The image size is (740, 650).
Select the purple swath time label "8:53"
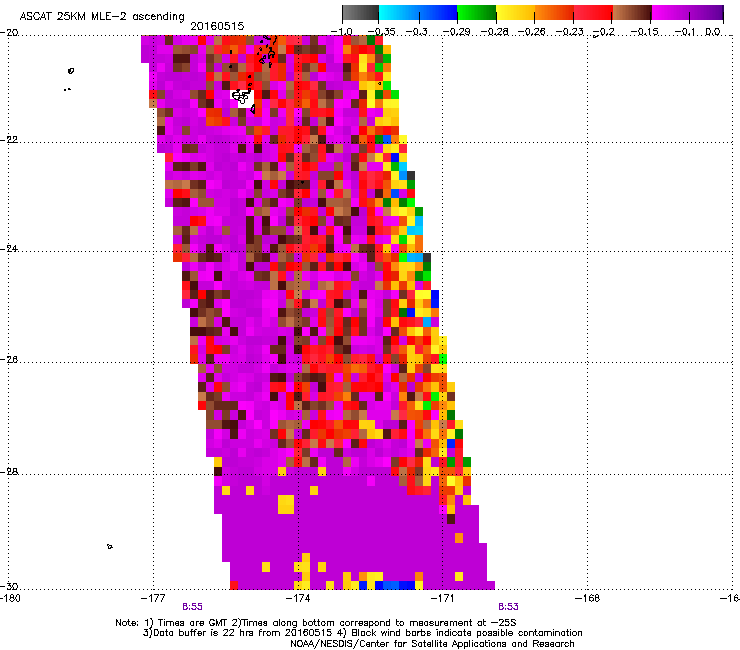[508, 607]
